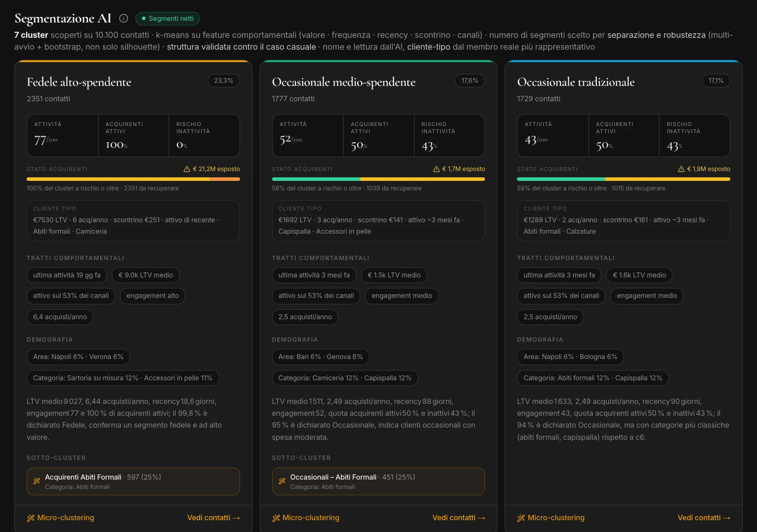Click the 'Area: Napoli 6% · Verona 6%' chip
Image resolution: width=757 pixels, height=532 pixels.
[x=78, y=357]
